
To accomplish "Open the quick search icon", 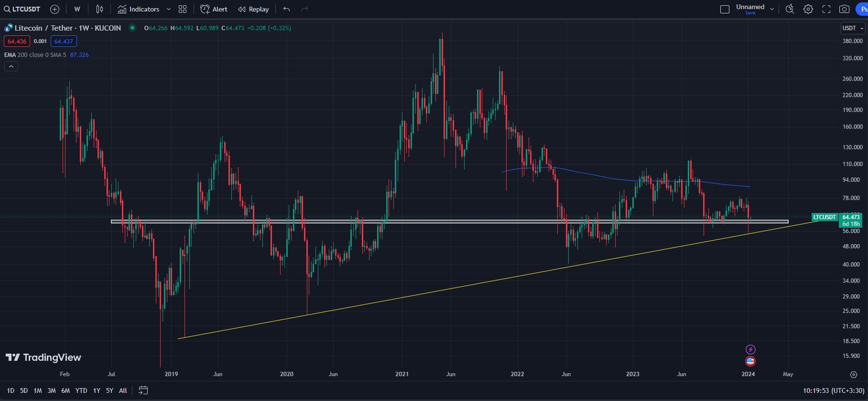I will point(790,9).
